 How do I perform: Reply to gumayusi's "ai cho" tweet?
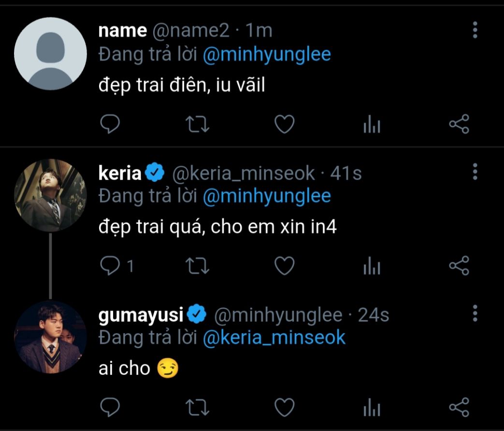pos(110,407)
